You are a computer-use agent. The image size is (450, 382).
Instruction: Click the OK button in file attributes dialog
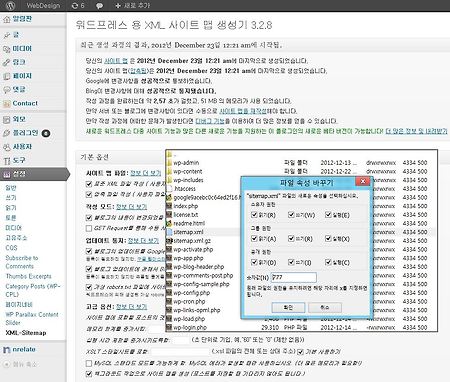[x=288, y=307]
